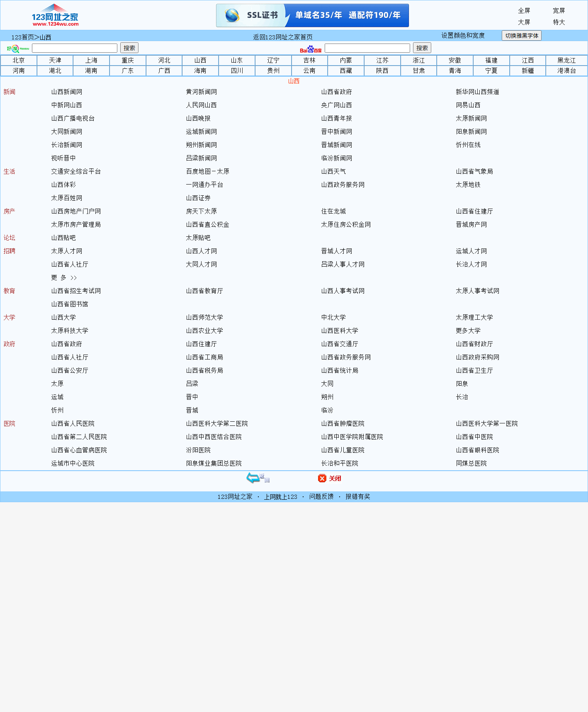Open 返回123网址之家首页 link

click(x=283, y=37)
